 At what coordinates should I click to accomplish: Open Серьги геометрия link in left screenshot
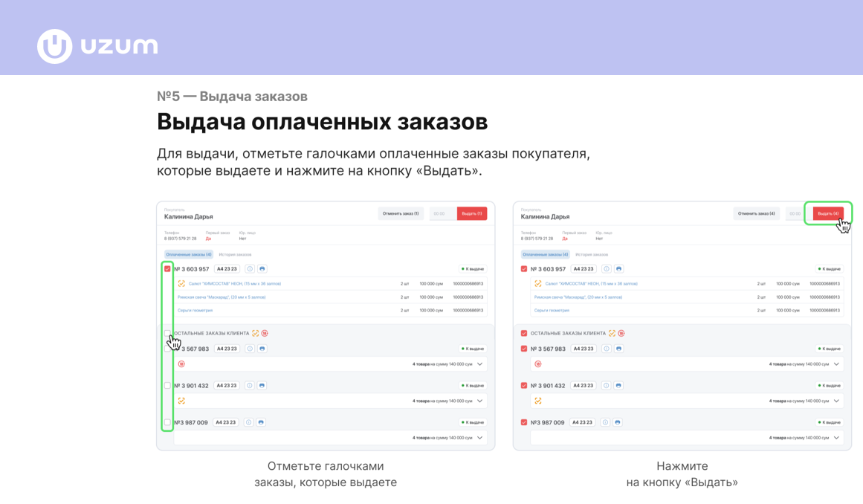pos(195,310)
